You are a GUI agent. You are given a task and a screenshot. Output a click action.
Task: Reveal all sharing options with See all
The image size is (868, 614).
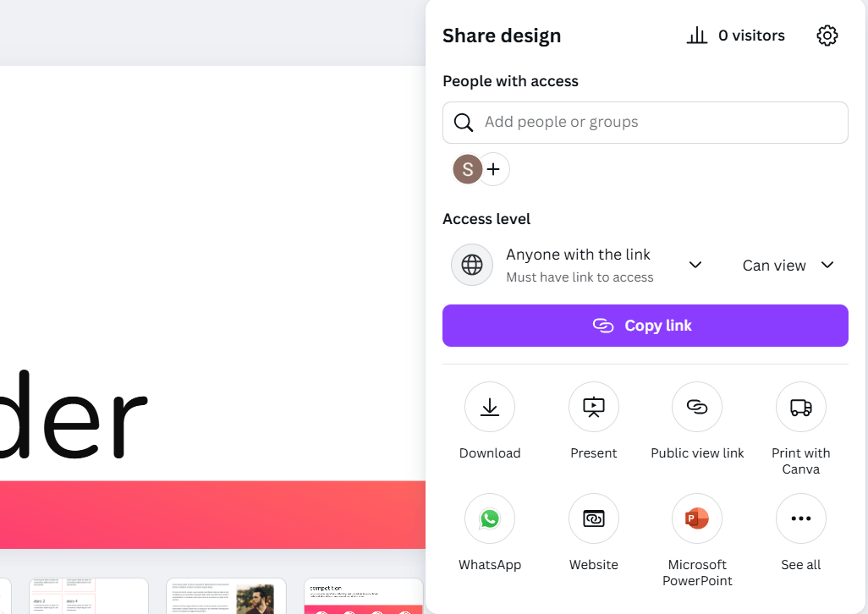[x=800, y=518]
